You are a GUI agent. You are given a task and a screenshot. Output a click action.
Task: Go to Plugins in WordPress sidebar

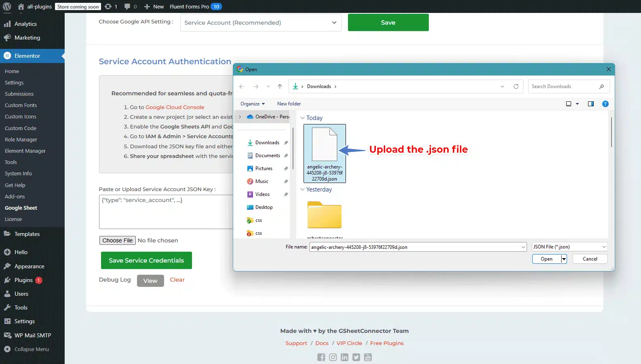click(23, 280)
